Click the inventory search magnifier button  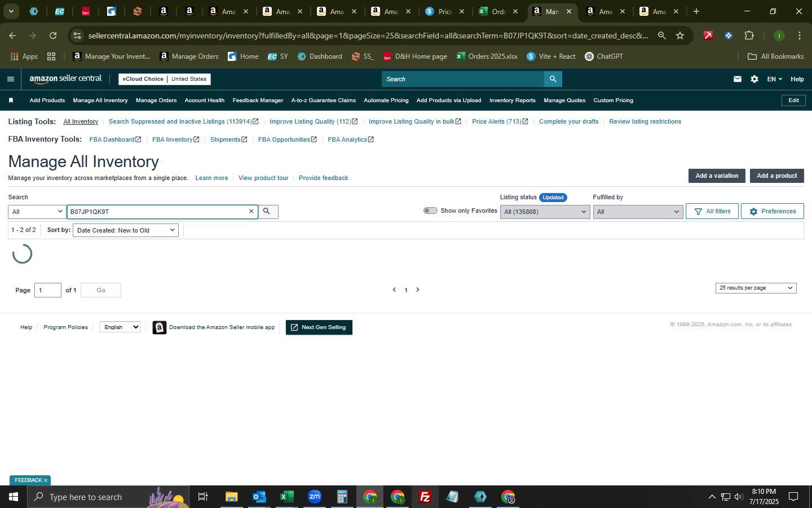point(267,212)
